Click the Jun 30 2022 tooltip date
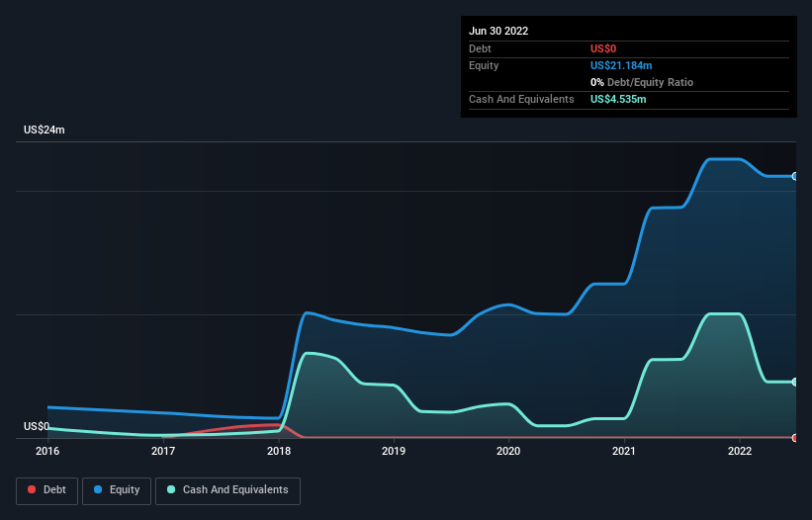Screen dimensions: 812x520 498,31
